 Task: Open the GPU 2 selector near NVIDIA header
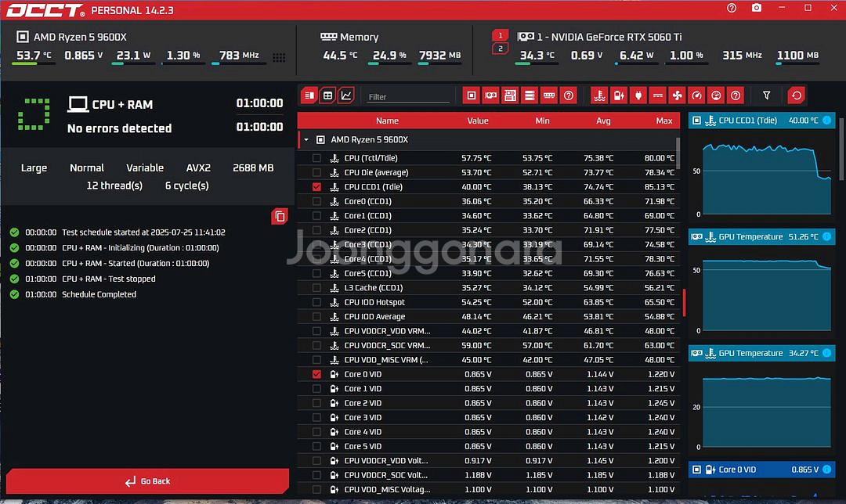coord(500,45)
